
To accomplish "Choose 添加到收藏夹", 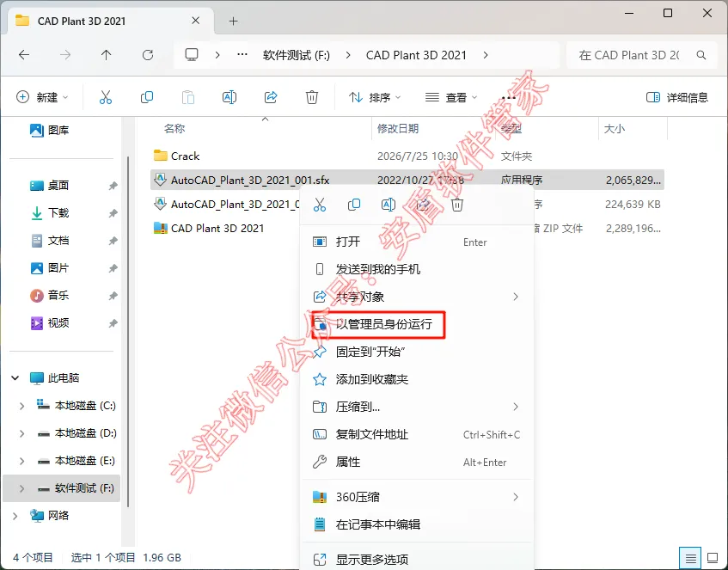I will coord(417,379).
